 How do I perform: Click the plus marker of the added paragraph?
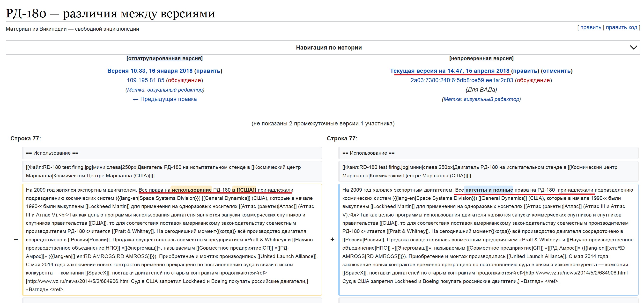pyautogui.click(x=332, y=239)
